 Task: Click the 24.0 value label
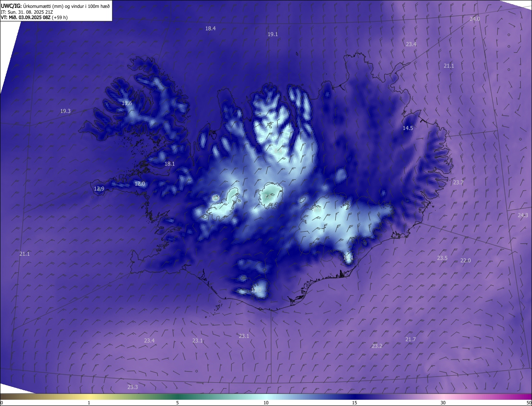tap(475, 19)
